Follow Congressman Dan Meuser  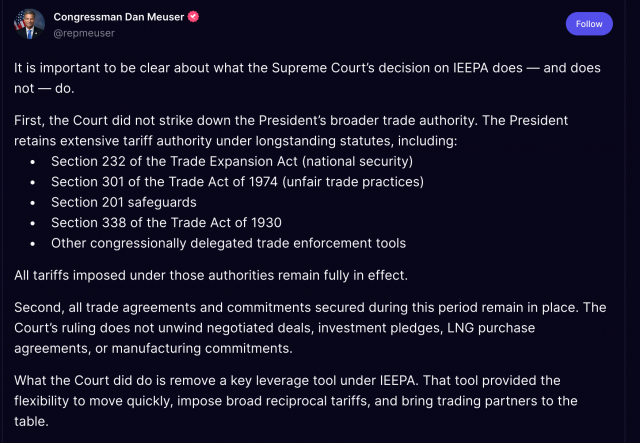[x=589, y=24]
